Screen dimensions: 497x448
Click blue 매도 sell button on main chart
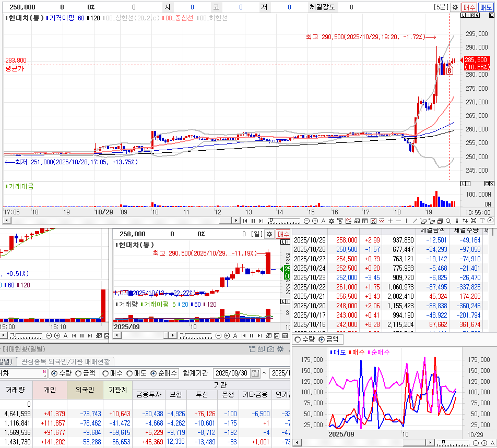486,7
